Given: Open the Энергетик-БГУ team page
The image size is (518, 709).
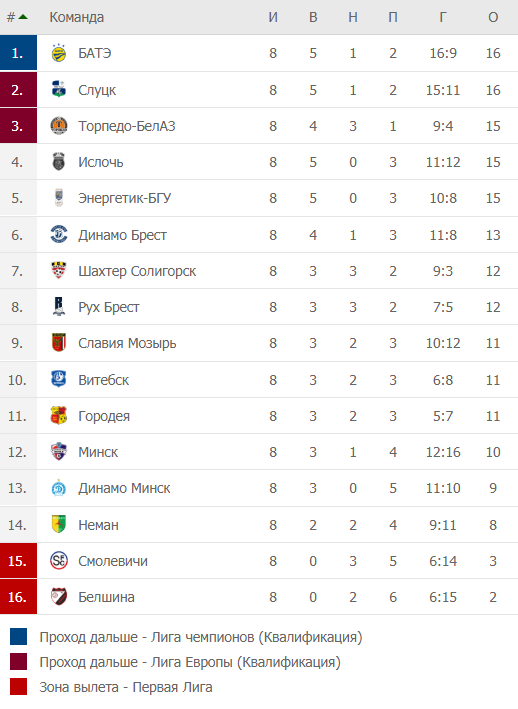Looking at the screenshot, I should (x=124, y=198).
